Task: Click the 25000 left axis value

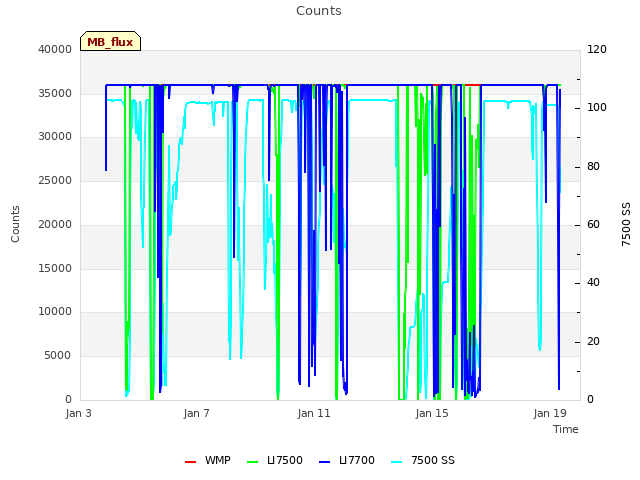Action: pos(55,180)
